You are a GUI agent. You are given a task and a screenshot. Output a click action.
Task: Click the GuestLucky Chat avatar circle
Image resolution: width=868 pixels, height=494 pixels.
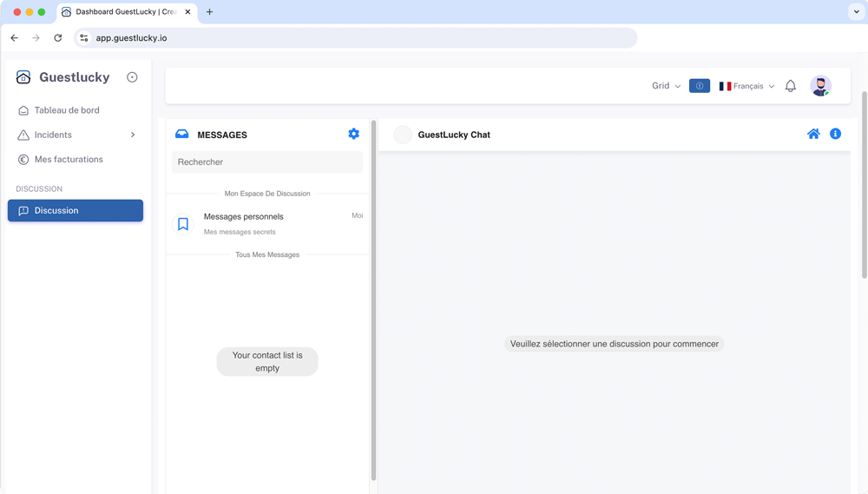tap(403, 135)
